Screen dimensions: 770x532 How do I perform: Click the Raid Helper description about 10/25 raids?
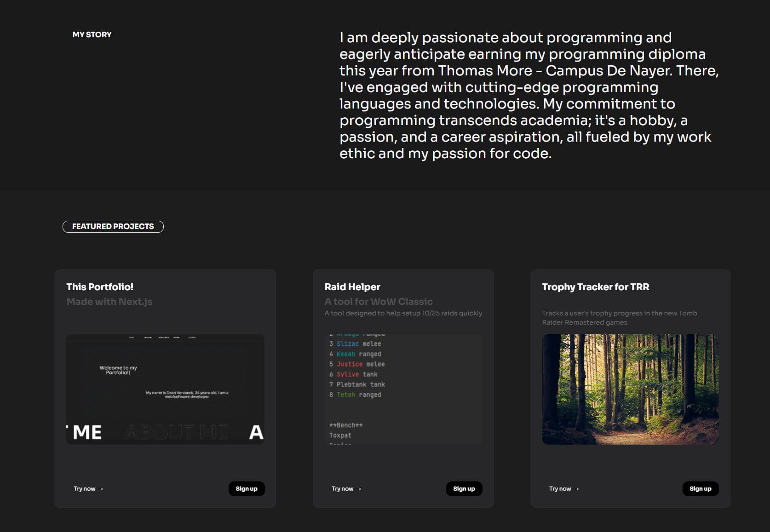[x=403, y=313]
